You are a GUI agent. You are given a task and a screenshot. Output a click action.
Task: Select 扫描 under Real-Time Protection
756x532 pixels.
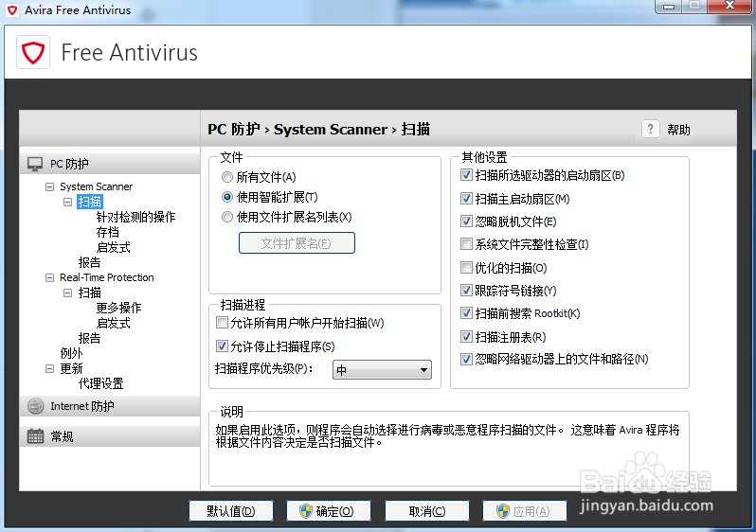pos(90,293)
